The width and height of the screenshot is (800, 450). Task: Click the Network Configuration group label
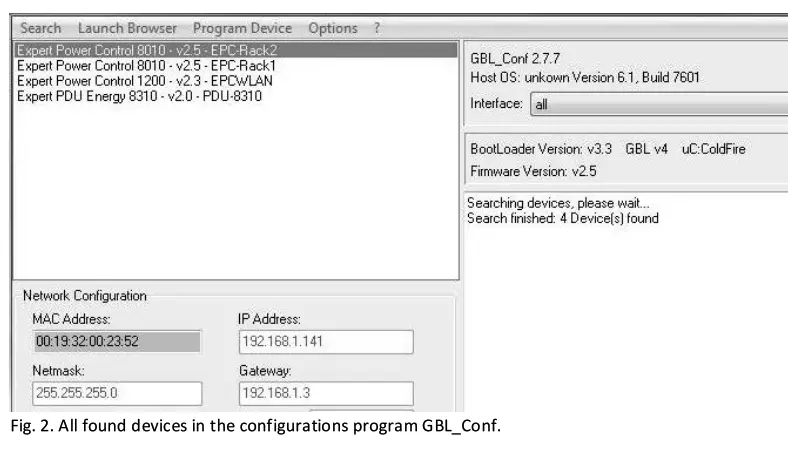click(x=85, y=296)
